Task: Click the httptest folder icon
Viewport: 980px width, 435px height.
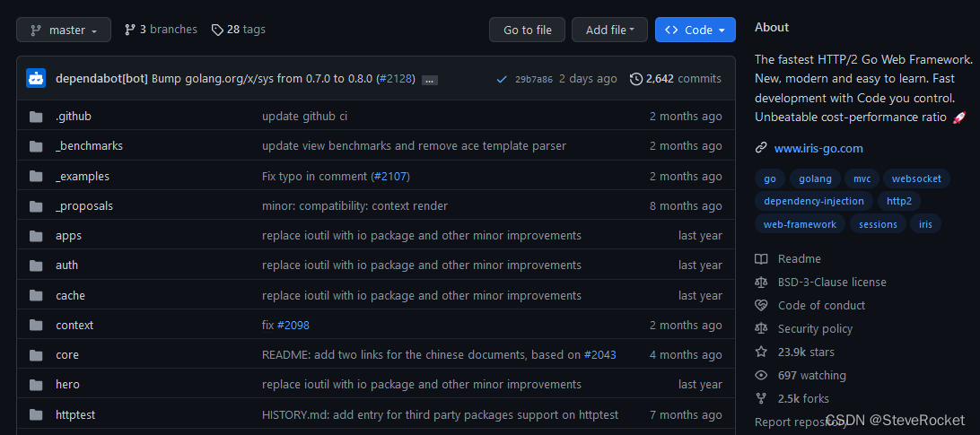Action: [x=36, y=415]
